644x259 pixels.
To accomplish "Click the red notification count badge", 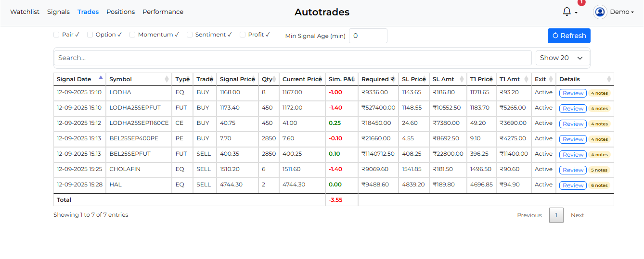I will 581,2.
